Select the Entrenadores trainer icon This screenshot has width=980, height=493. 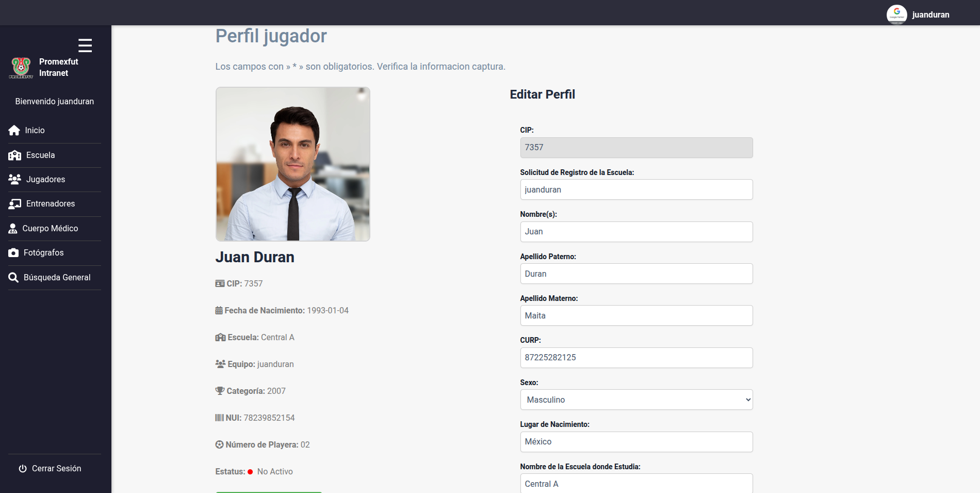(x=14, y=203)
